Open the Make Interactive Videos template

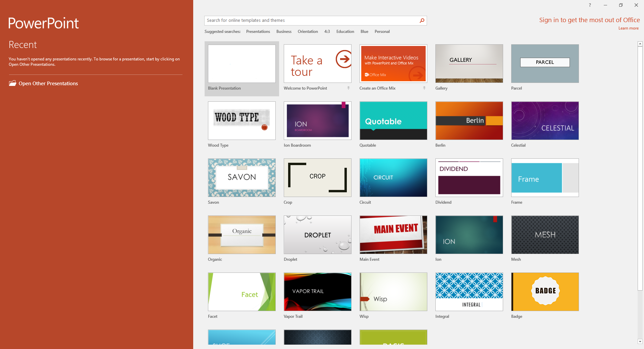[x=393, y=64]
